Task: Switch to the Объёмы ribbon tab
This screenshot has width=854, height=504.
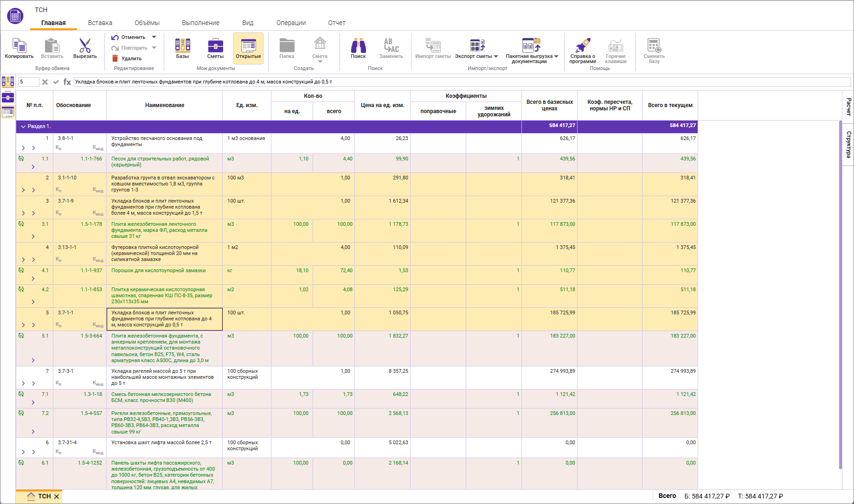Action: point(147,23)
